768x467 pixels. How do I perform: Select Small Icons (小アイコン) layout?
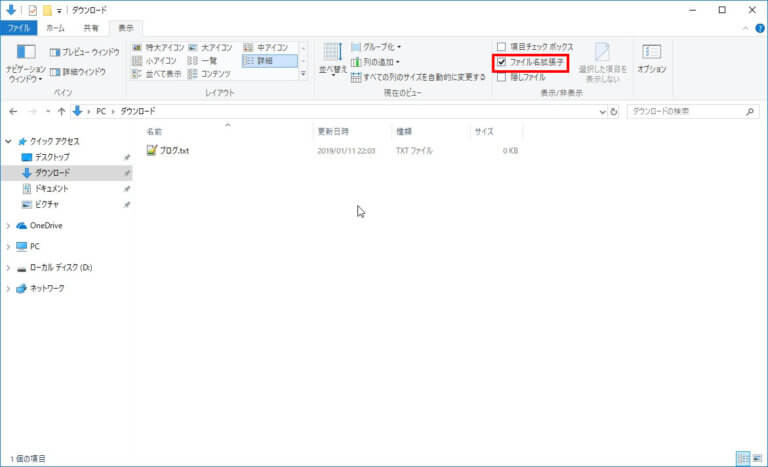click(154, 61)
